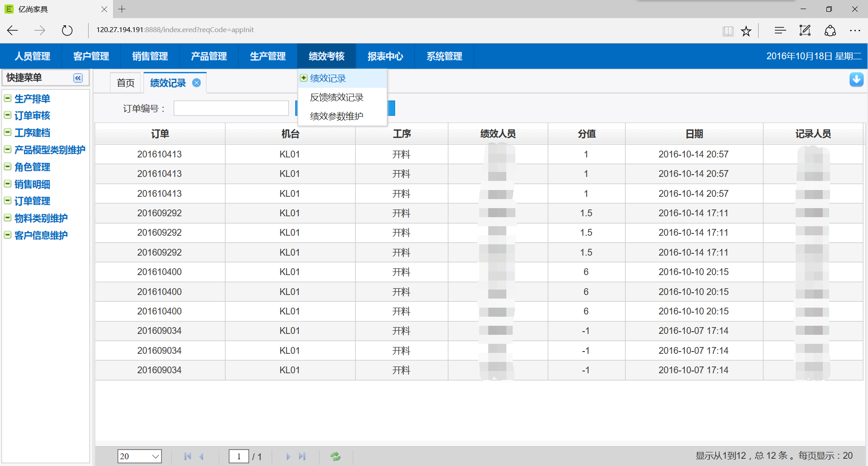Screen dimensions: 868x466
Task: Select 反馈绩效记录 from the dropdown menu
Action: 337,97
